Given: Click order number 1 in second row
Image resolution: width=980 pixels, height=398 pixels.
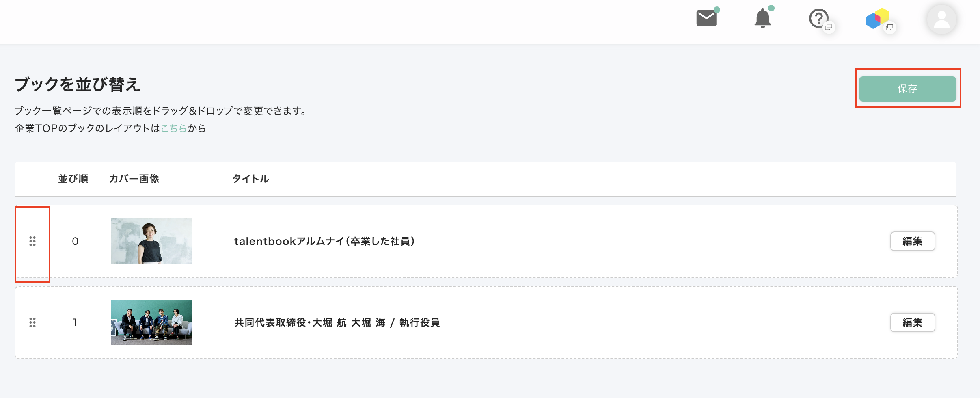Looking at the screenshot, I should [75, 322].
